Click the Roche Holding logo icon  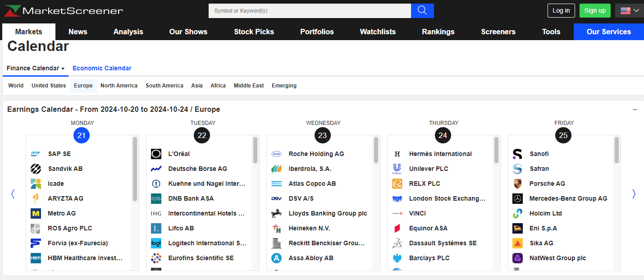click(x=276, y=154)
